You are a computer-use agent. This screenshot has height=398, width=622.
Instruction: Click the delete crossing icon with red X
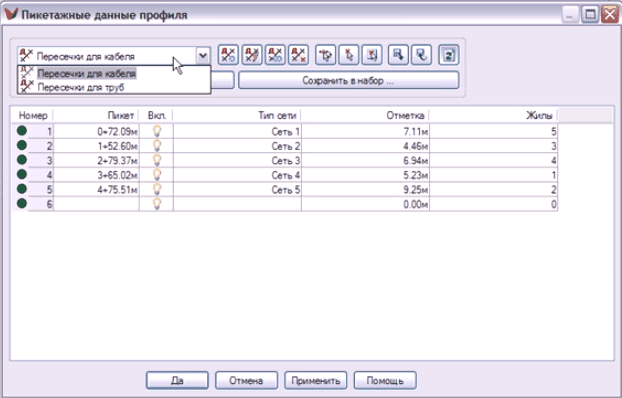point(298,55)
